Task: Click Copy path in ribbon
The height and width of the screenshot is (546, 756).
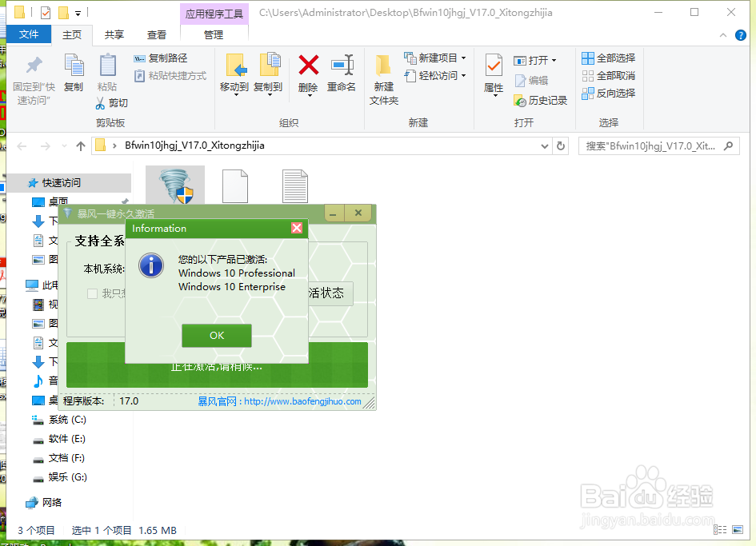Action: click(161, 58)
